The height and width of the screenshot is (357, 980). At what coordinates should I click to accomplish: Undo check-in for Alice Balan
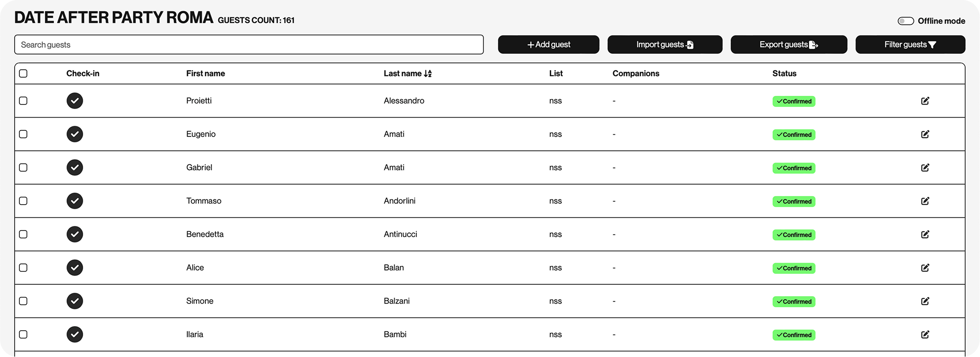pyautogui.click(x=75, y=268)
